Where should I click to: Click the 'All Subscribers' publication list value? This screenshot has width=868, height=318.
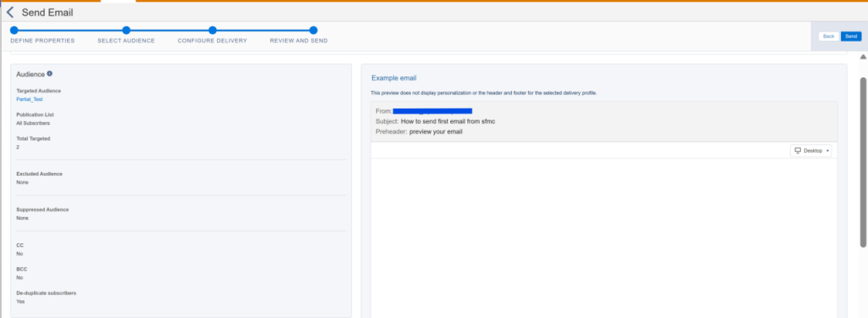tap(33, 123)
